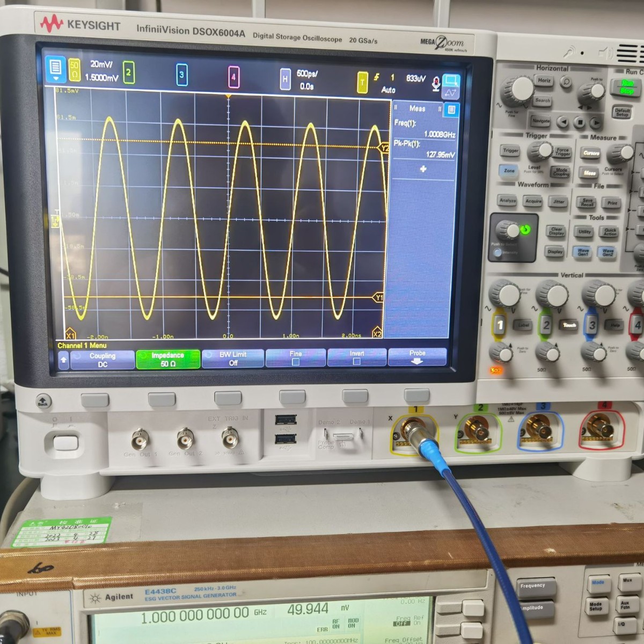Screen dimensions: 644x644
Task: Open the main menu icon on the scope screen
Action: (55, 68)
